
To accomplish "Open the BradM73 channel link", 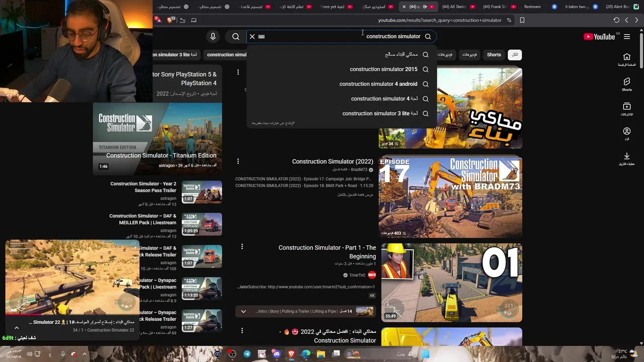I will pyautogui.click(x=359, y=169).
